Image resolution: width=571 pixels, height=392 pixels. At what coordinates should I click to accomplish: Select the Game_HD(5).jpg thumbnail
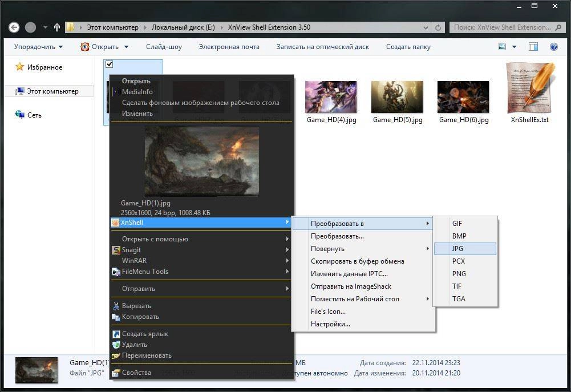[x=397, y=97]
